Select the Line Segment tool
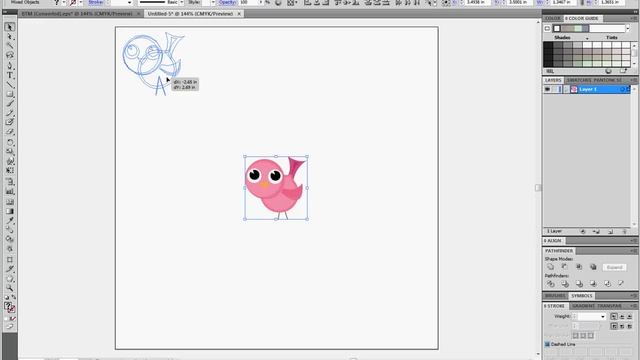Screen dimensions: 640x360 point(10,85)
